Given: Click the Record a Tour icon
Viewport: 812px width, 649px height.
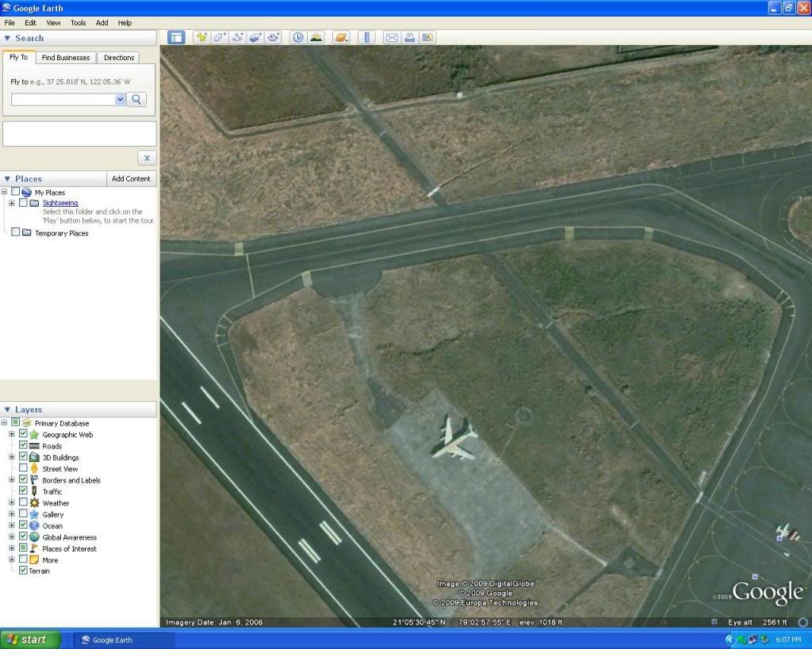Looking at the screenshot, I should pos(274,37).
